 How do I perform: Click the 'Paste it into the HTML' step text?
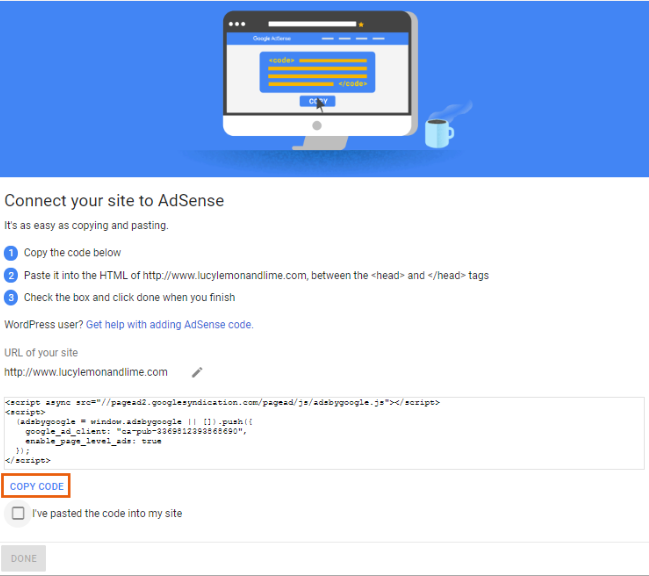[256, 275]
